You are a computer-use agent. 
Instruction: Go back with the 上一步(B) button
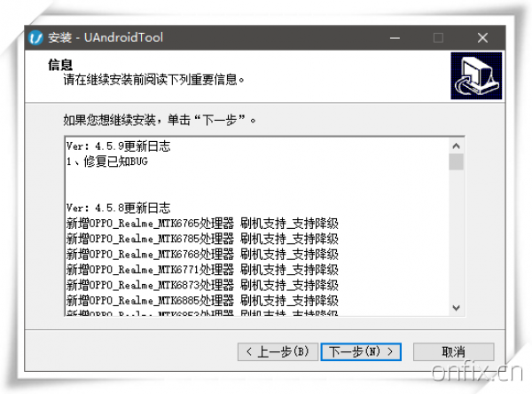point(277,352)
